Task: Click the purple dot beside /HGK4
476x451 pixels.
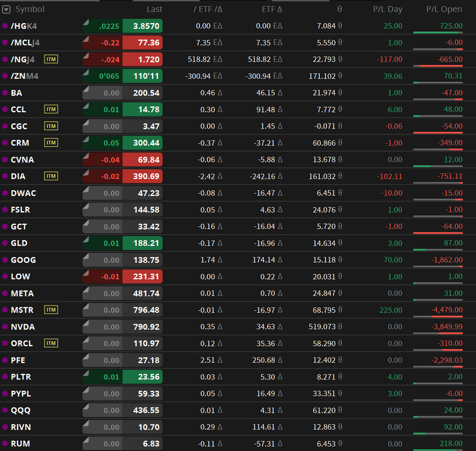Action: 5,26
